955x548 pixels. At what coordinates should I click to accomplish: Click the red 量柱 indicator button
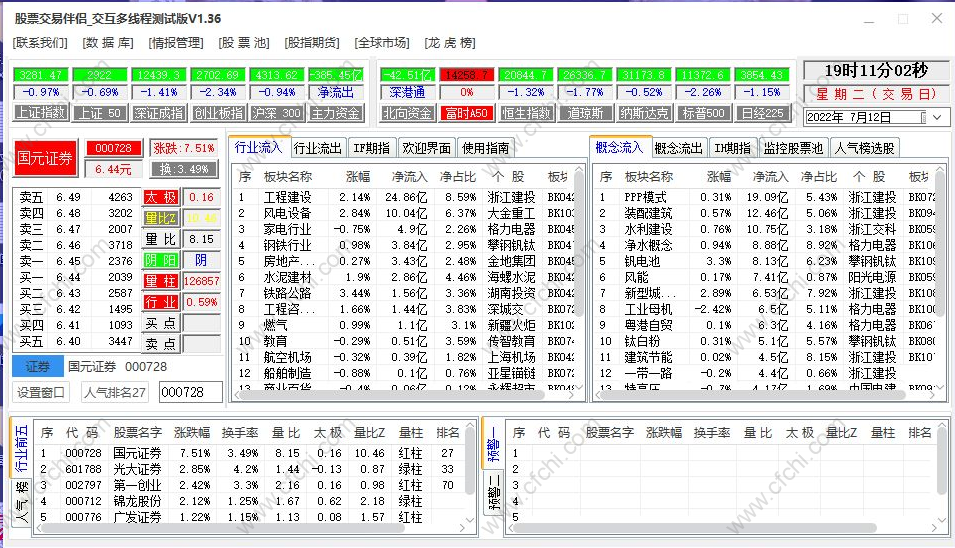tap(161, 281)
